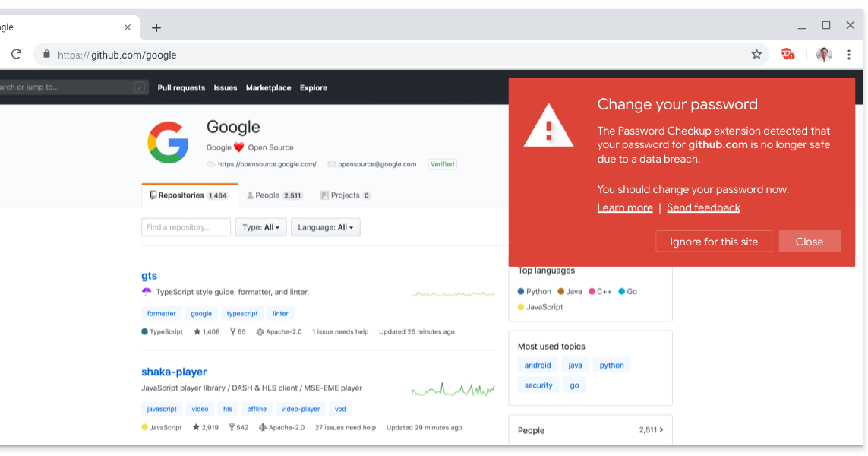
Task: Select the security most used topic
Action: (x=538, y=385)
